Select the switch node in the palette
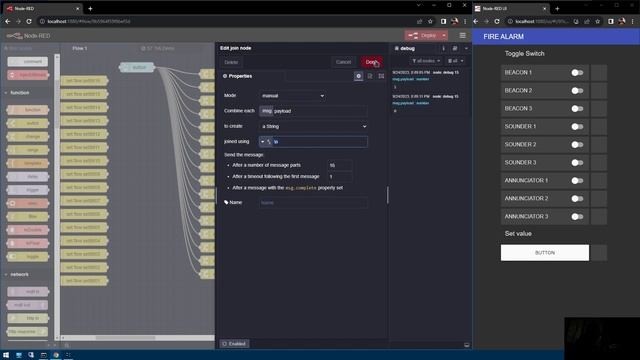 pos(28,123)
